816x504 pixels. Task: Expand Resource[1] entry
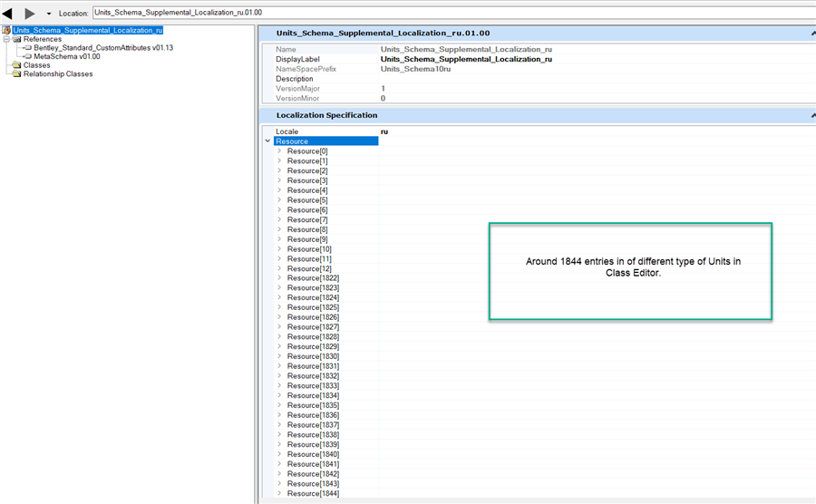[x=279, y=160]
